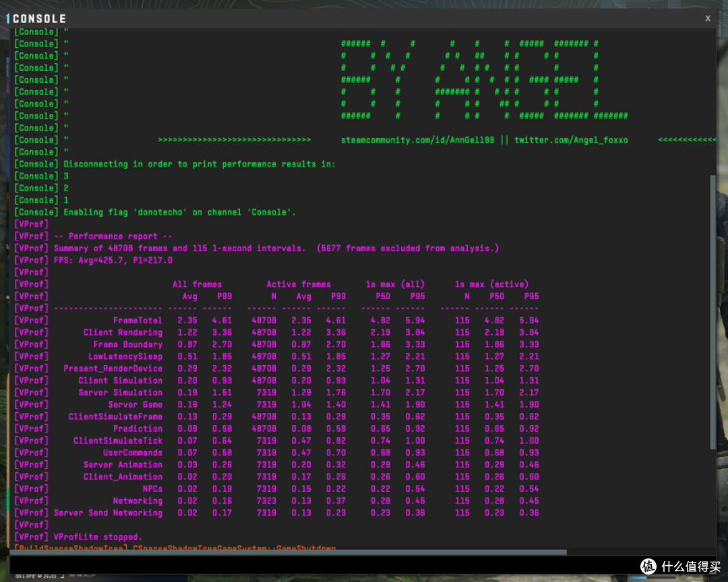Viewport: 728px width, 582px height.
Task: Click FrameTotal 1s max active P95 value 5.94
Action: pyautogui.click(x=529, y=320)
